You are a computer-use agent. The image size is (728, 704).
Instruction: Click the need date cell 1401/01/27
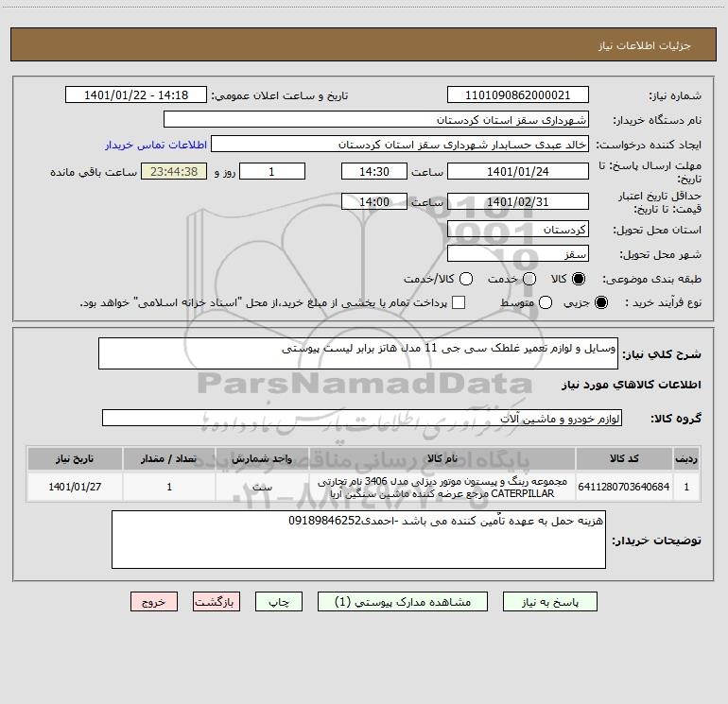tap(75, 487)
